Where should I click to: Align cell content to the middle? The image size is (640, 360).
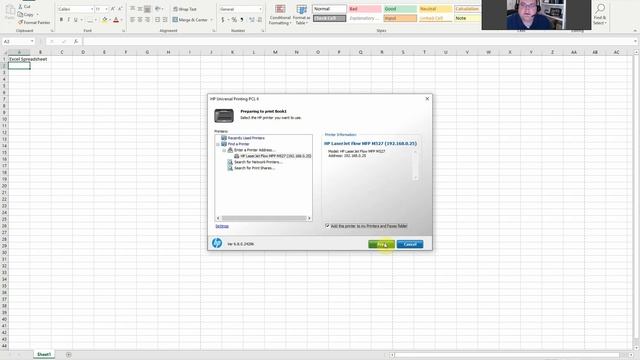(x=140, y=9)
